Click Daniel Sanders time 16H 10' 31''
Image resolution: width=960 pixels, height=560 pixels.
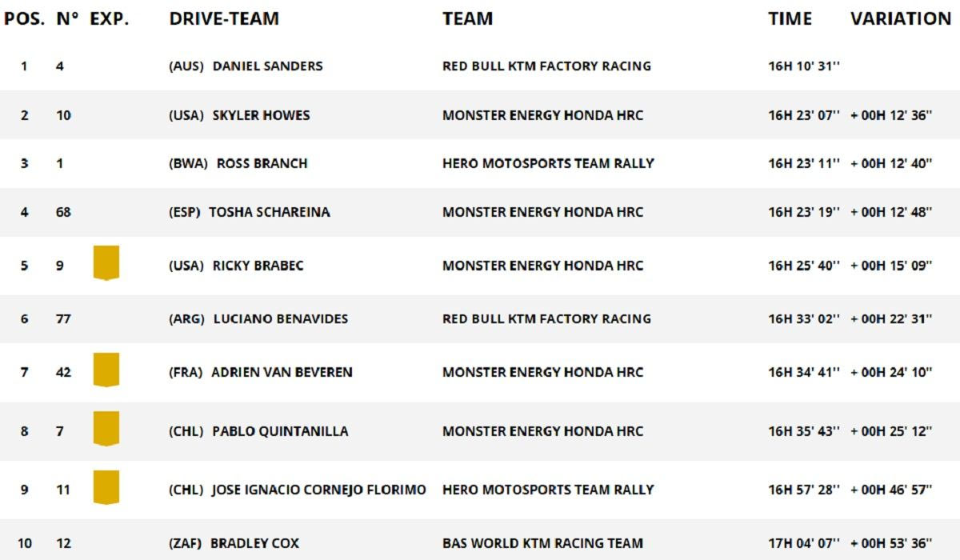point(803,66)
